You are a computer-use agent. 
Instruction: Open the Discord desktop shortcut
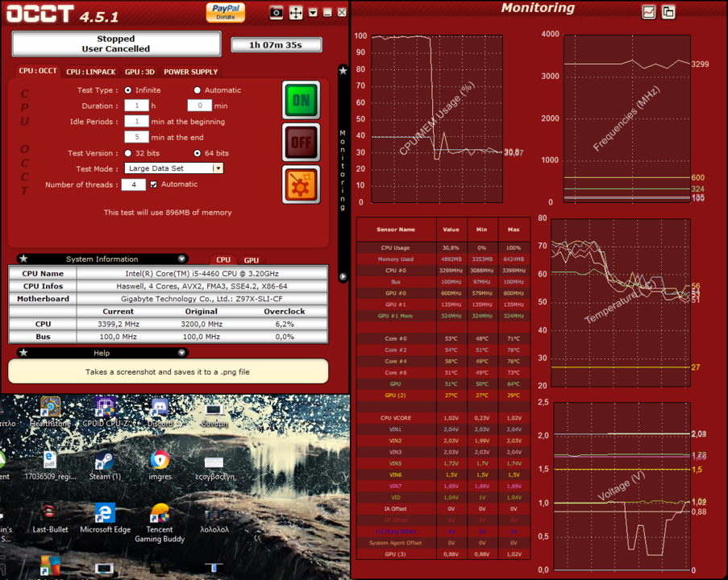(160, 412)
